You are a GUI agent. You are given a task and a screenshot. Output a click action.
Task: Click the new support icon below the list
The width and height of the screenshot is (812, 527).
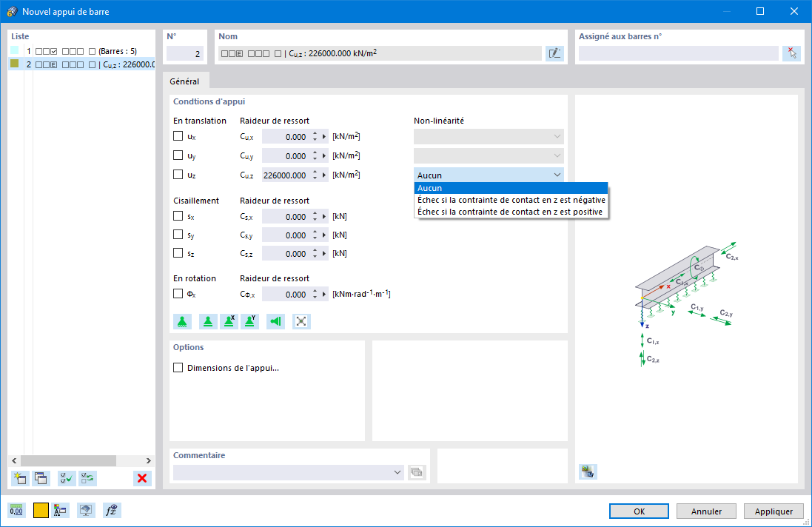[20, 478]
